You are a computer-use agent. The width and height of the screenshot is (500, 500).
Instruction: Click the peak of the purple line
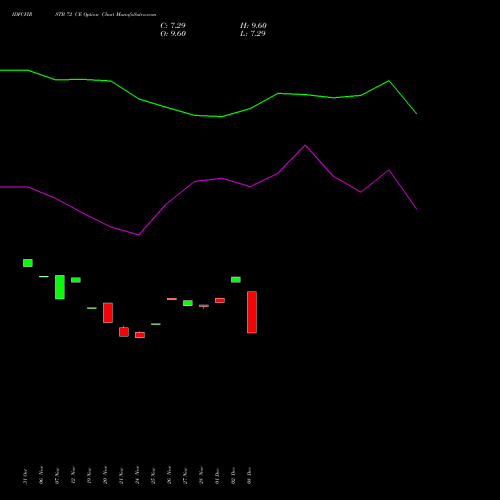[305, 145]
